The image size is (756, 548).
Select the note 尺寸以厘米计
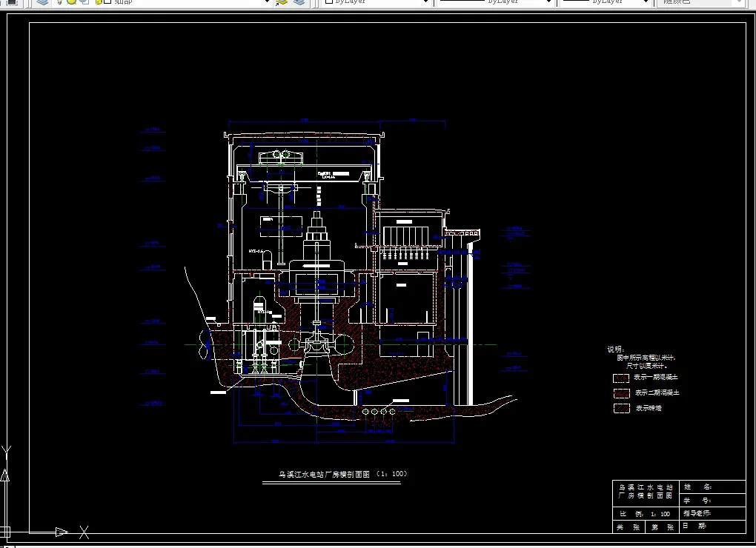point(646,366)
